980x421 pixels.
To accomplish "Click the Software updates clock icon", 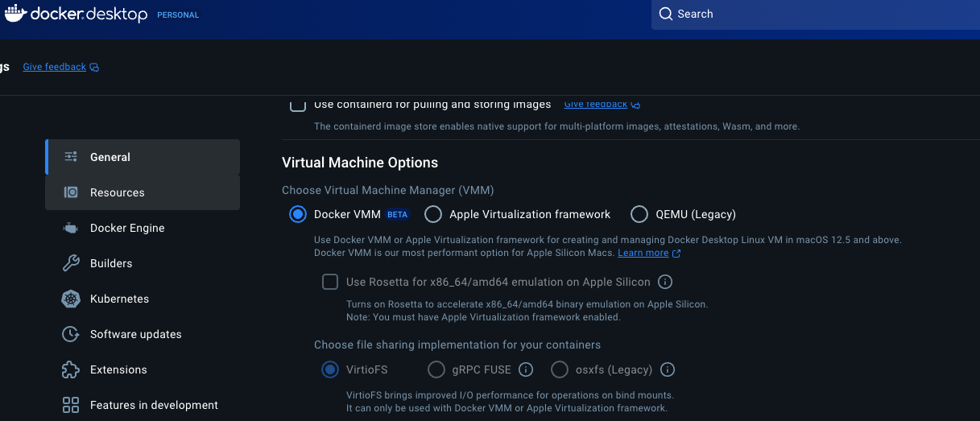I will [x=71, y=334].
